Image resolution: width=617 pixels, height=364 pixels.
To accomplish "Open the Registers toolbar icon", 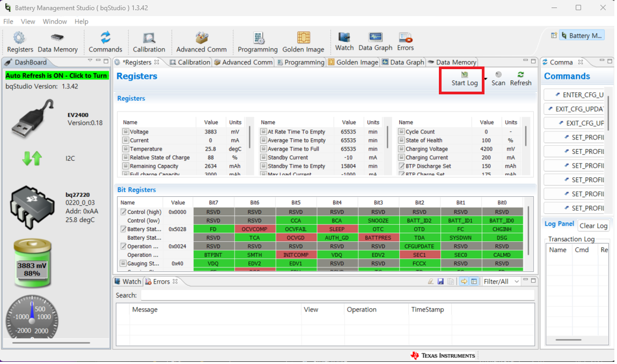I will (x=20, y=42).
